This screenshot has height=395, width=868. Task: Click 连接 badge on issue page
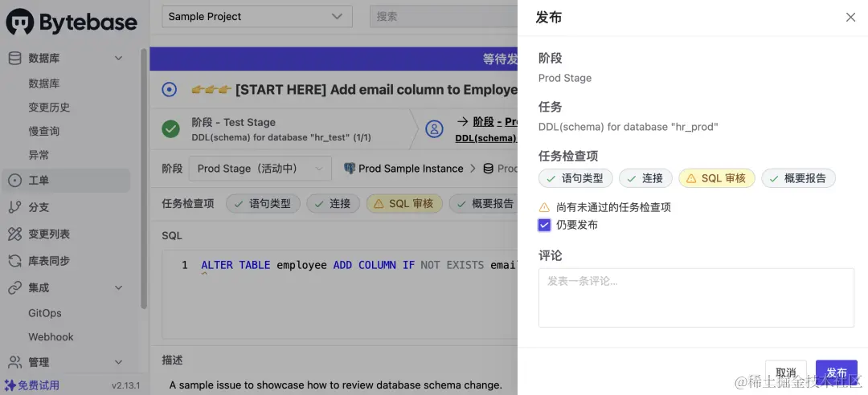334,204
